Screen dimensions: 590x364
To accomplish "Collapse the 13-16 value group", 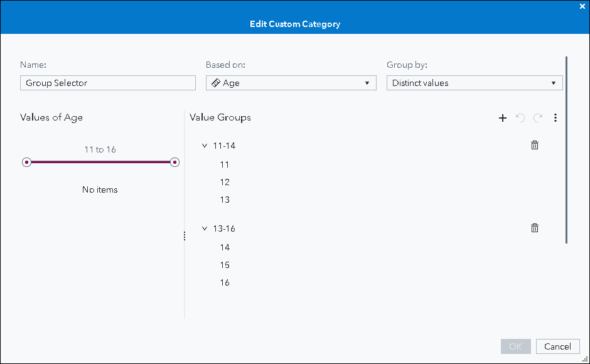I will coord(205,228).
